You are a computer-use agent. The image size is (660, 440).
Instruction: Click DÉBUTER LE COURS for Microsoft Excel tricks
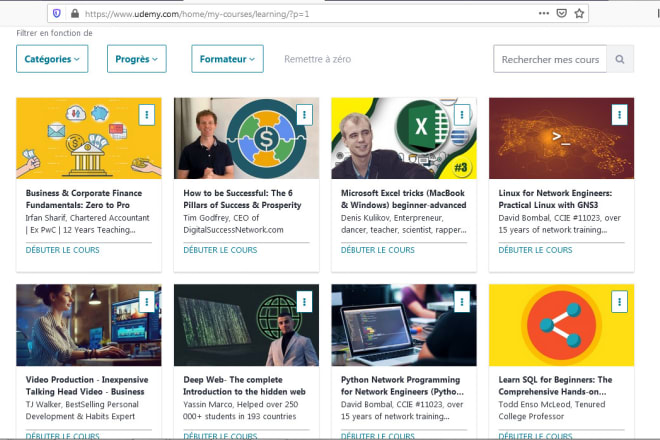(378, 250)
